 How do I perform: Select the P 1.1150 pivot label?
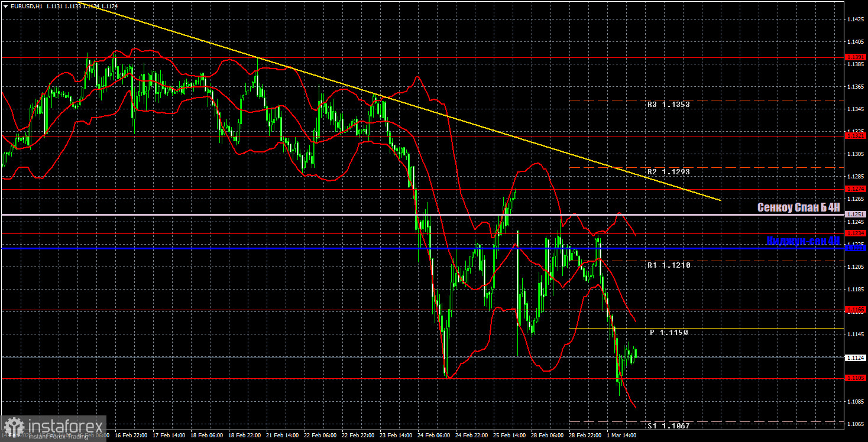click(x=669, y=333)
